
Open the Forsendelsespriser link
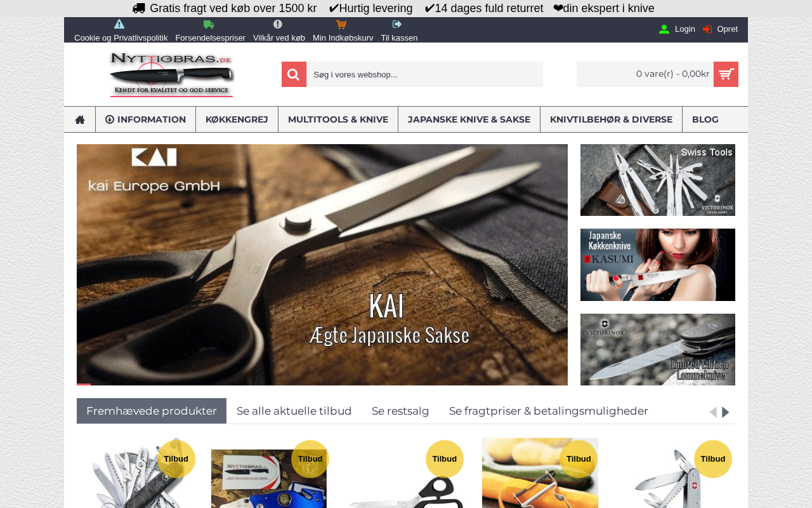211,37
